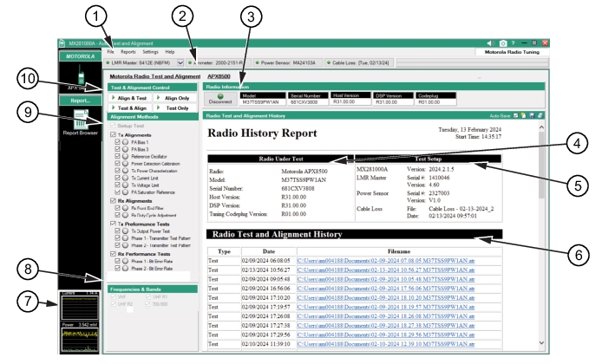Screen dimensions: 602x364
Task: Click the Report... sidebar button
Action: [81, 101]
